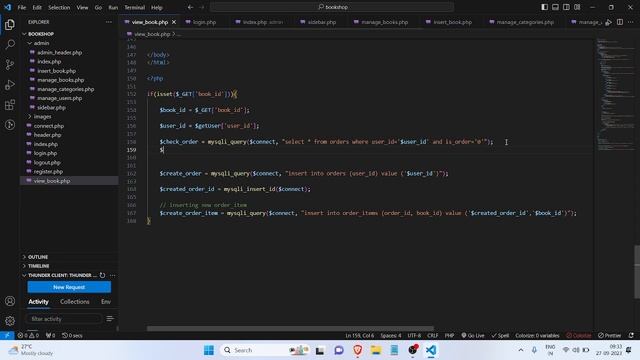Viewport: 640px width, 360px height.
Task: Click the editor horizontal scrollbar
Action: click(290, 329)
